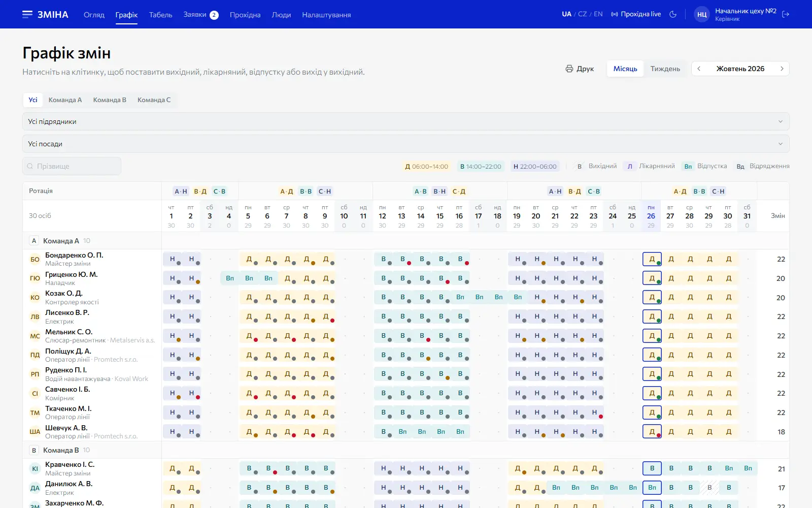This screenshot has width=812, height=508.
Task: Select the В 14:00–22:00 shift legend chip
Action: pos(481,166)
